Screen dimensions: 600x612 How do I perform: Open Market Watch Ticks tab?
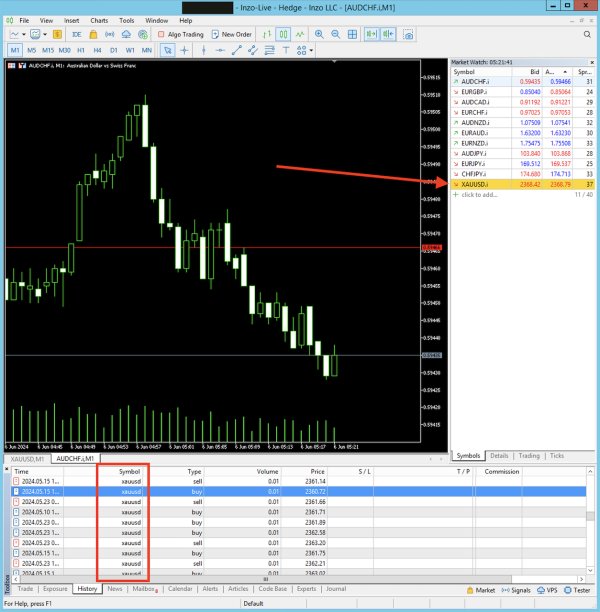[557, 455]
